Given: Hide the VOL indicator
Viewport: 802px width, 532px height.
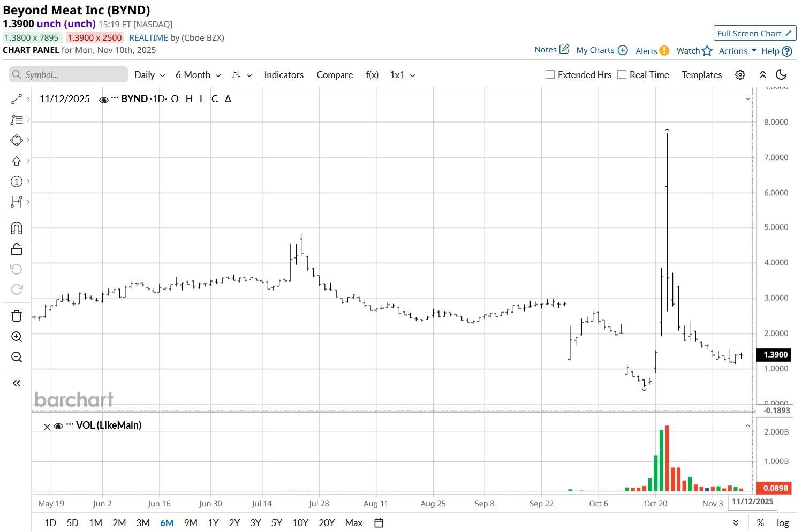Looking at the screenshot, I should [58, 426].
